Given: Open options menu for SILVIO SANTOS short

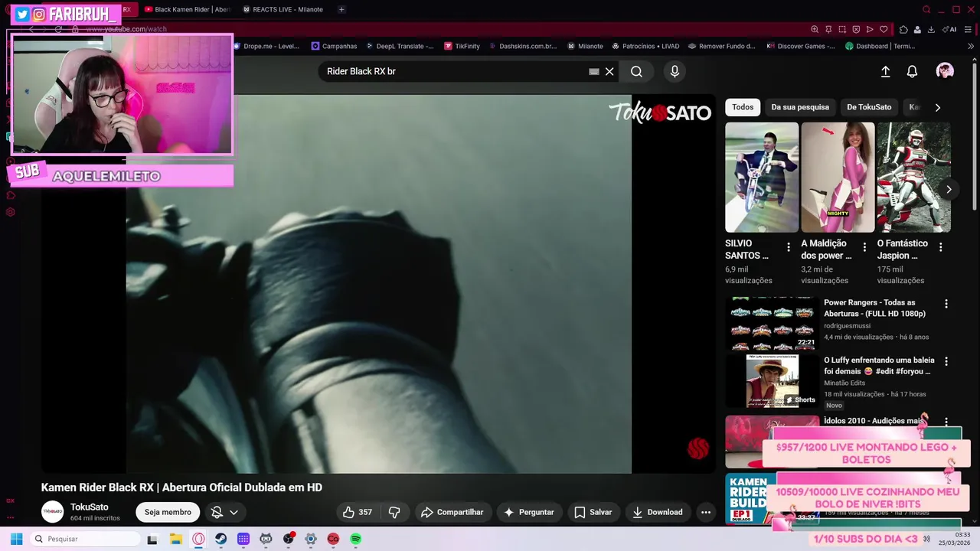Looking at the screenshot, I should [789, 247].
